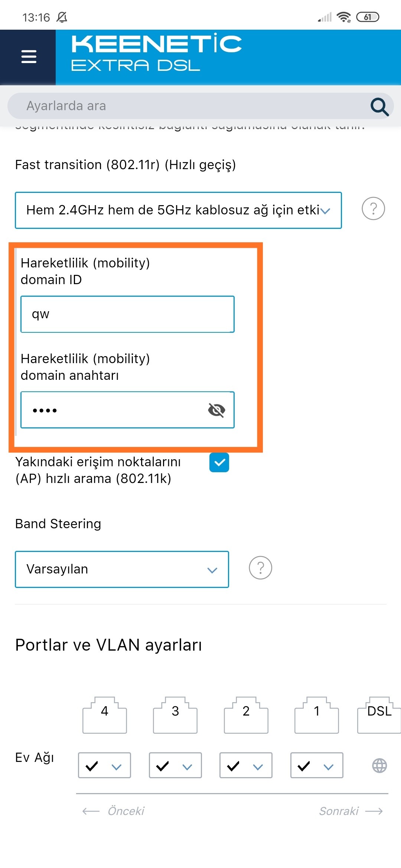The height and width of the screenshot is (868, 401).
Task: Expand the Fast transition 802.11r dropdown
Action: pos(178,210)
